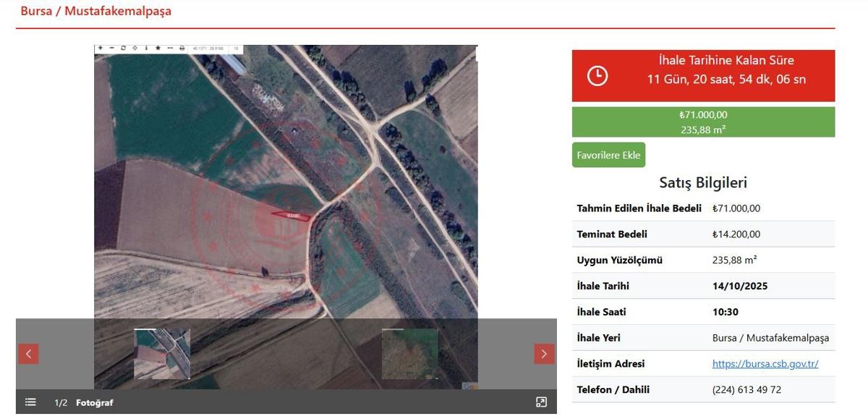Click the star icon on map toolbar

158,48
